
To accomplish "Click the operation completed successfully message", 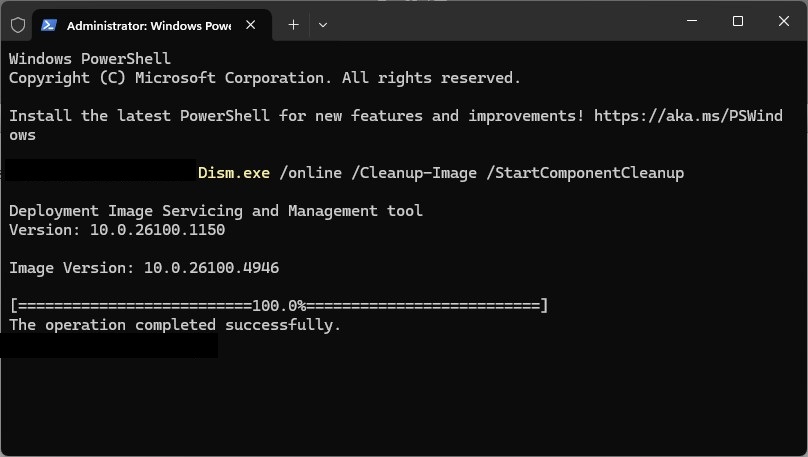I will [x=175, y=325].
